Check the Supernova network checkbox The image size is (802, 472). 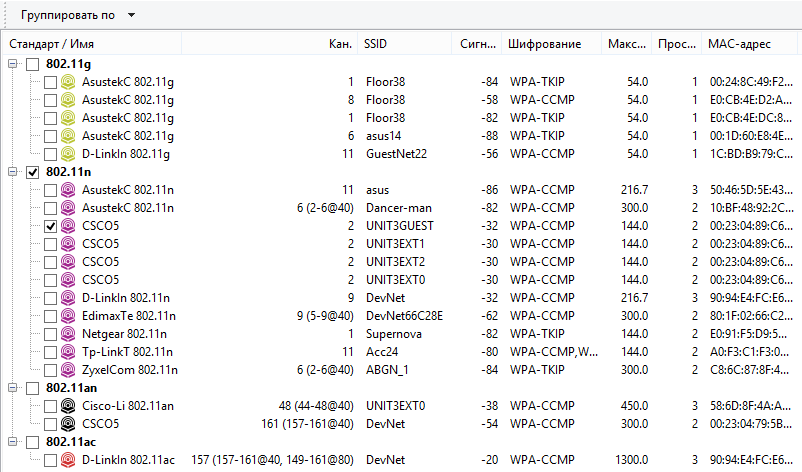click(x=50, y=334)
